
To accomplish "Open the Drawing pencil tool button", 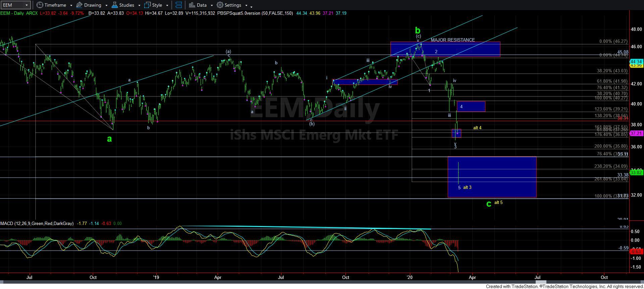I will (x=79, y=5).
